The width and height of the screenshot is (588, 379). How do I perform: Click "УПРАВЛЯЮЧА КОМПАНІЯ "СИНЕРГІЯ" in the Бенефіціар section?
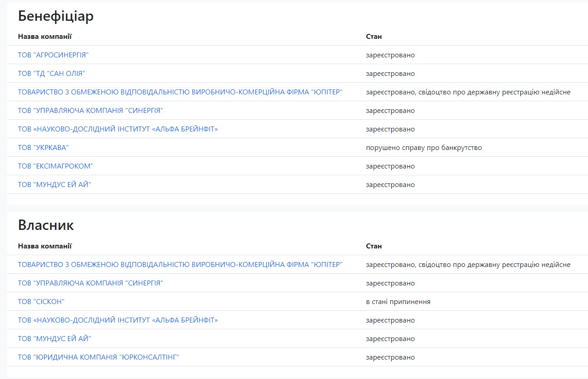[90, 111]
